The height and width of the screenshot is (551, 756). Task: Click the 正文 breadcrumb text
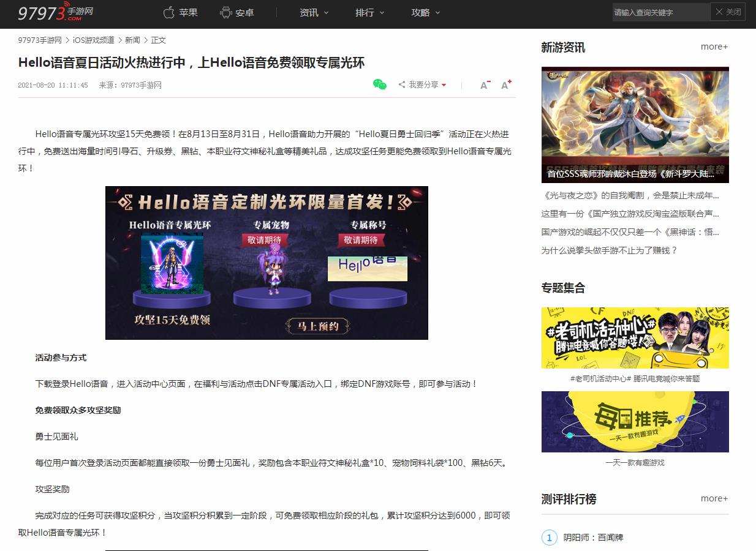click(159, 40)
